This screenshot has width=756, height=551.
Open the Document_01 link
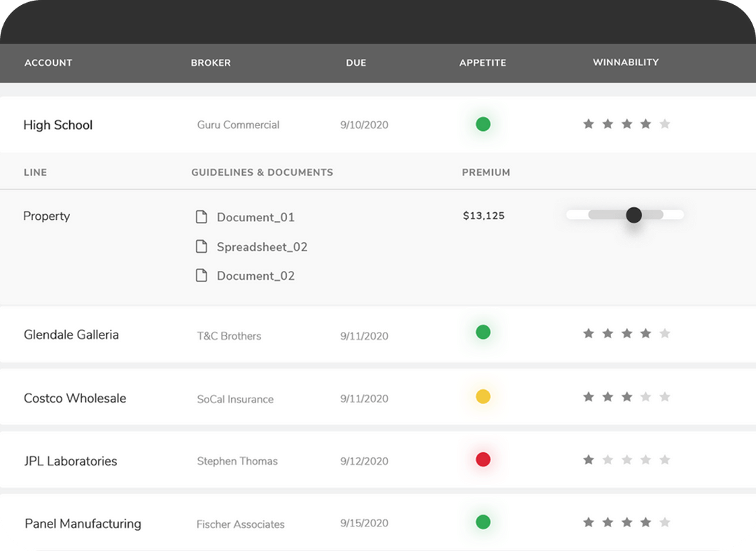255,218
